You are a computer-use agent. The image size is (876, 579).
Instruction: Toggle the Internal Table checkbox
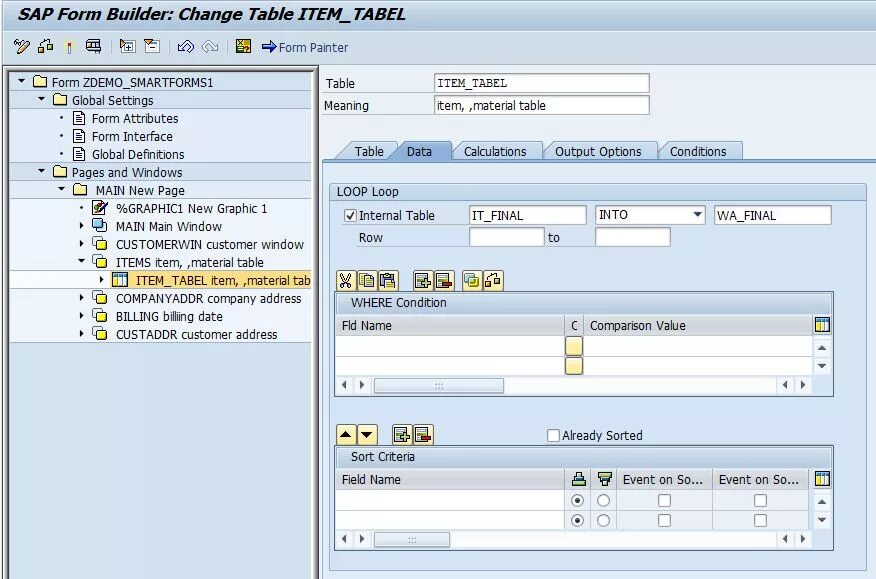350,216
